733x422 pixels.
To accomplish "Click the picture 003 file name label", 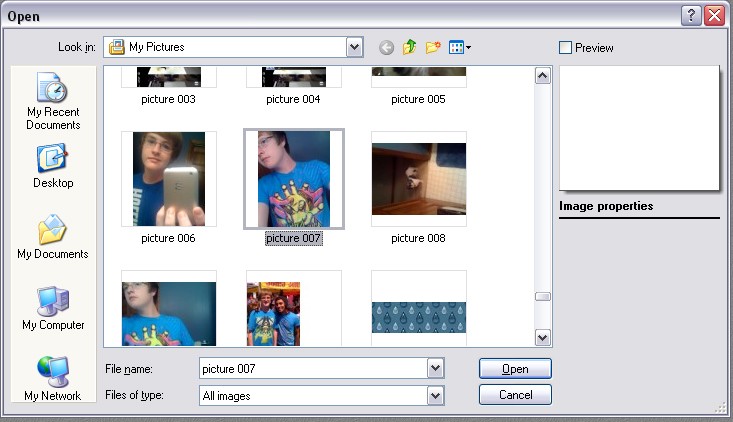I will coord(168,99).
